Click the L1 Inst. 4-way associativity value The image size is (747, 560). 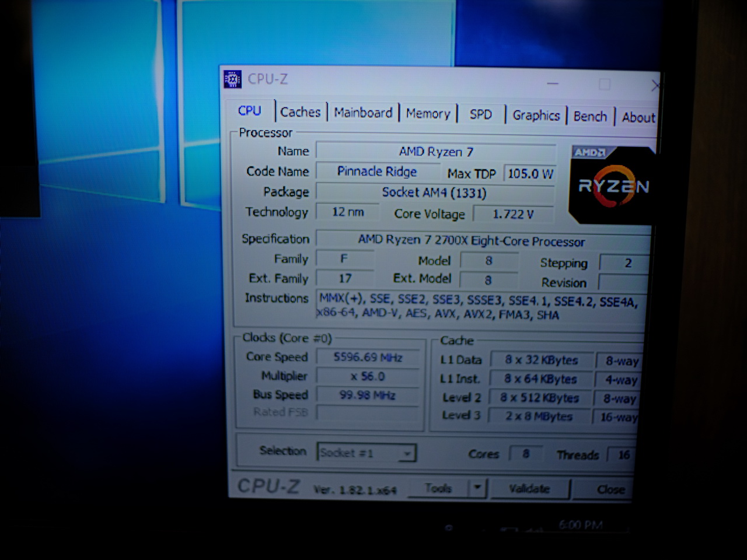click(x=617, y=380)
